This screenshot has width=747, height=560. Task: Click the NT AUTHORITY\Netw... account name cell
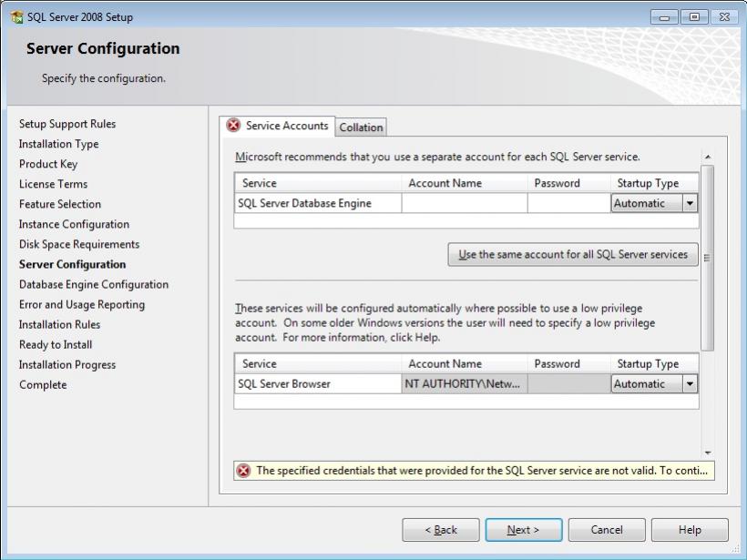[465, 384]
